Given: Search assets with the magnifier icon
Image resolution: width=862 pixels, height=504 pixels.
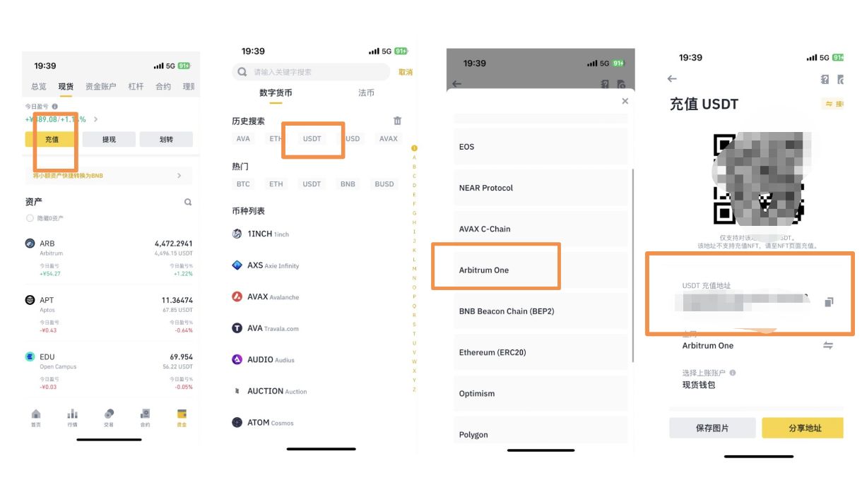Looking at the screenshot, I should [188, 202].
